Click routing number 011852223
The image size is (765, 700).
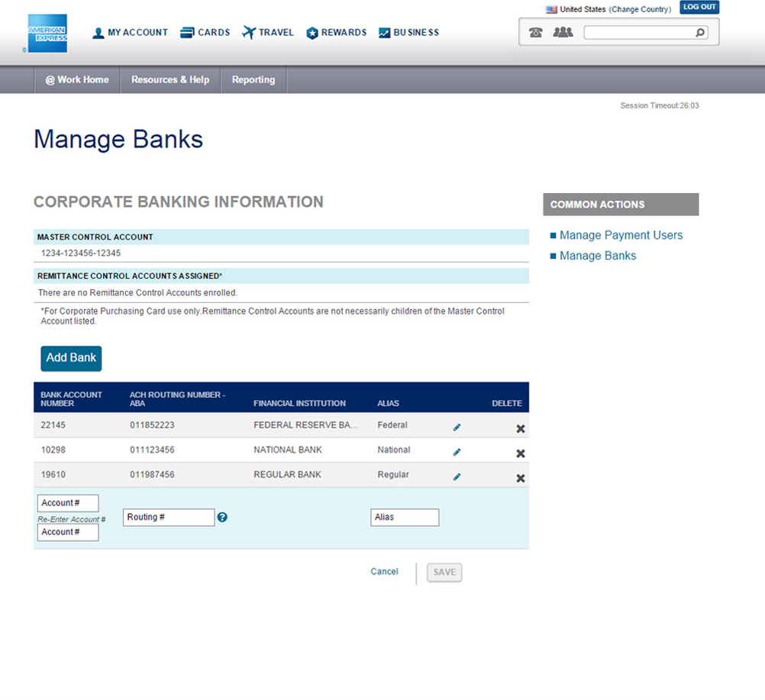coord(152,425)
